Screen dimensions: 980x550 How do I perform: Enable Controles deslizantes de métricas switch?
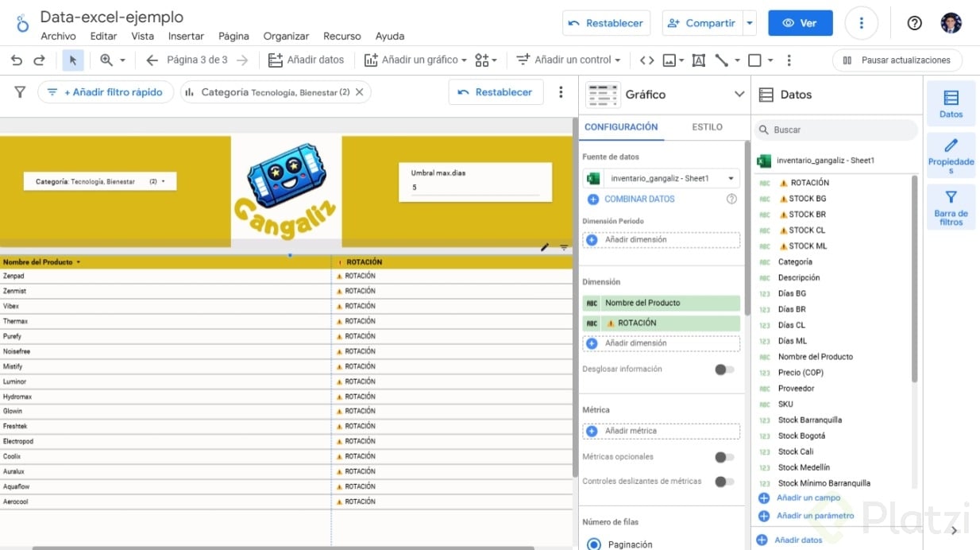tap(723, 482)
